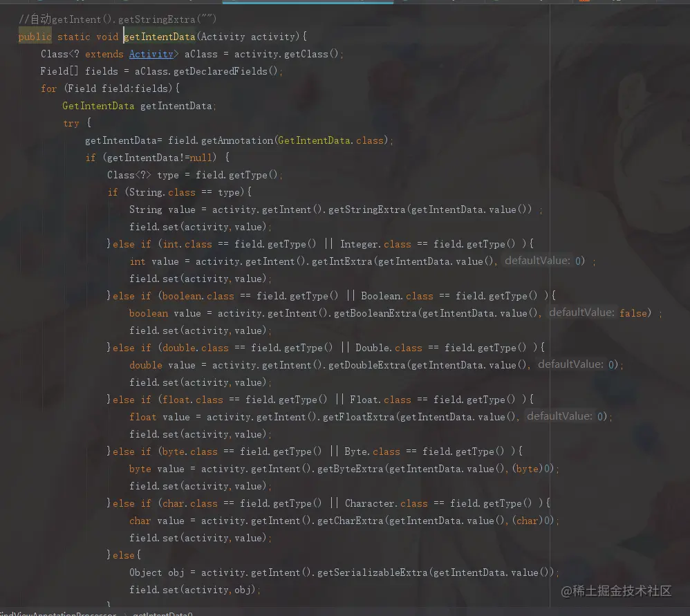Click 'Double.class' in the condition
Image resolution: width=690 pixels, height=616 pixels.
click(x=389, y=348)
